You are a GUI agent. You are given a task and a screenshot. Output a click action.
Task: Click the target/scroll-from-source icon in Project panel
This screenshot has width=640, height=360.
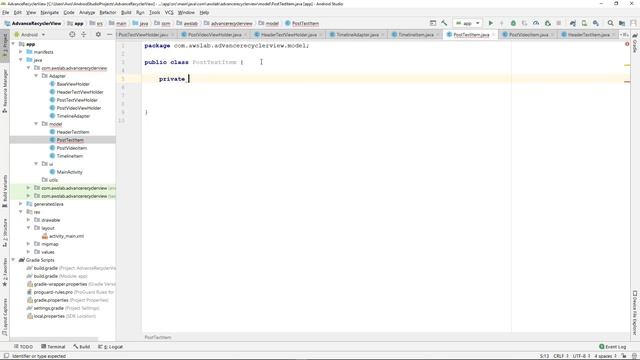tap(72, 35)
